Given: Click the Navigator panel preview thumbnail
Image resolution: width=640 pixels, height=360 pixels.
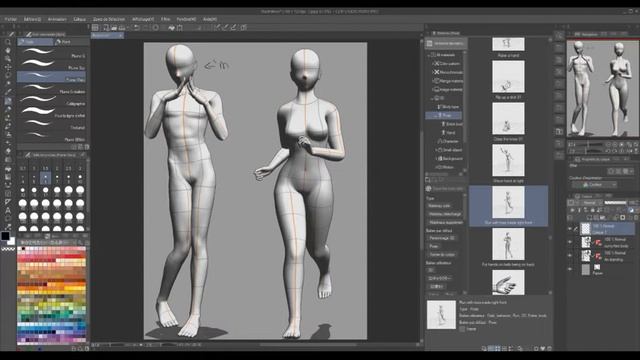Looking at the screenshot, I should pos(602,89).
